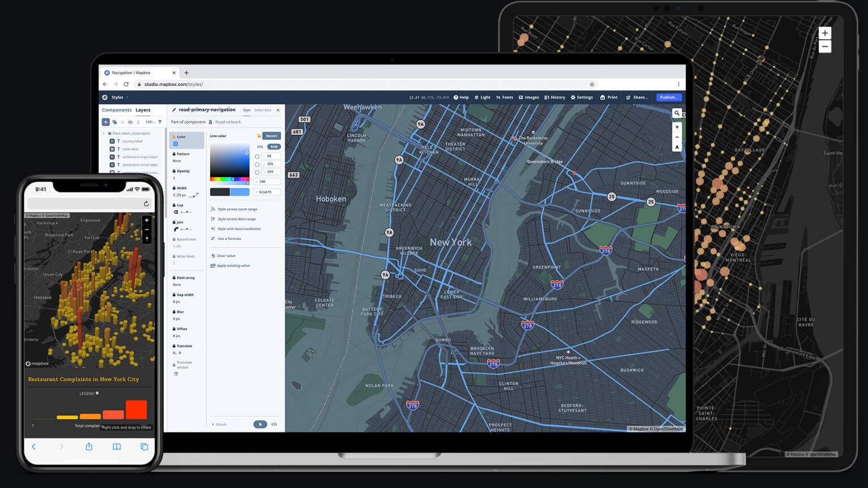868x488 pixels.
Task: Click the Revert button
Action: 271,136
